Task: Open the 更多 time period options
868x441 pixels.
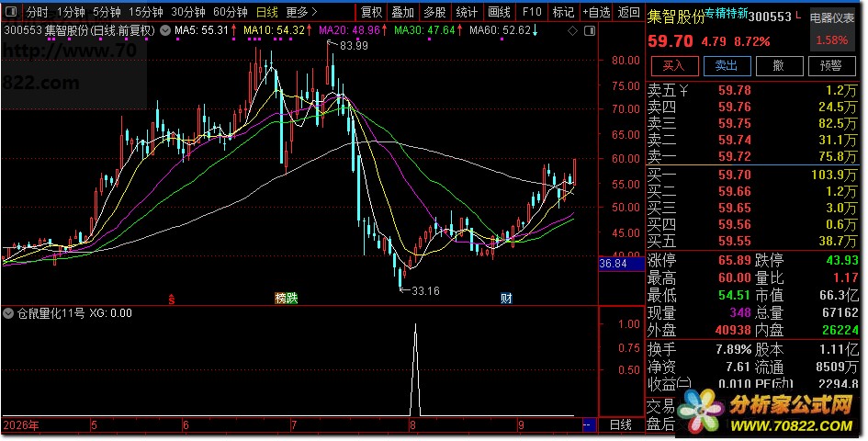Action: coord(301,12)
